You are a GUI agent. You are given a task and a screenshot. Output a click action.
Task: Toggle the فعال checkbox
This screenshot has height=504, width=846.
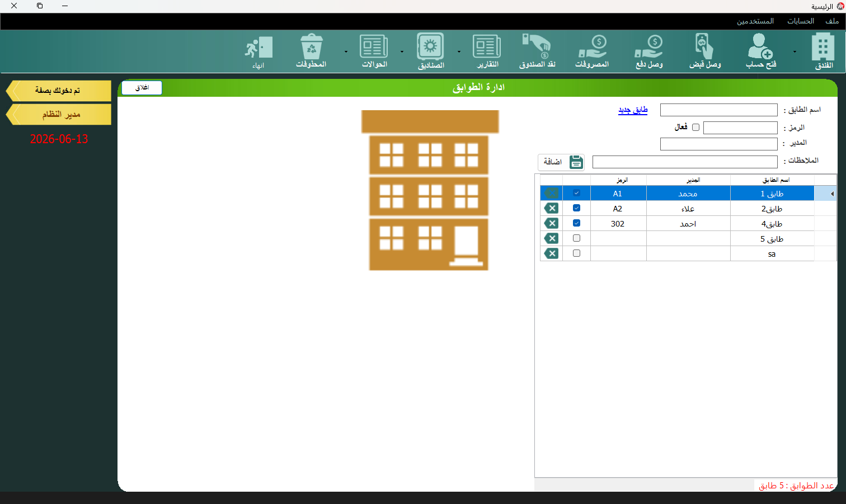coord(695,128)
